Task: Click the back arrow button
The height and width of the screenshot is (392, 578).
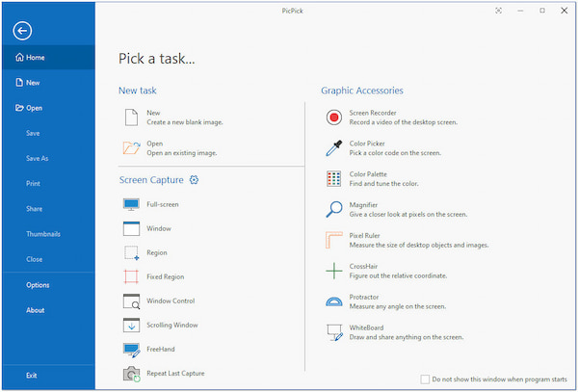Action: 22,31
